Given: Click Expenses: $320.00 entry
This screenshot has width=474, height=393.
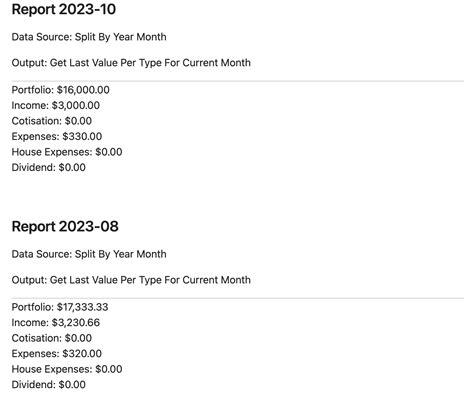Looking at the screenshot, I should (x=57, y=354).
